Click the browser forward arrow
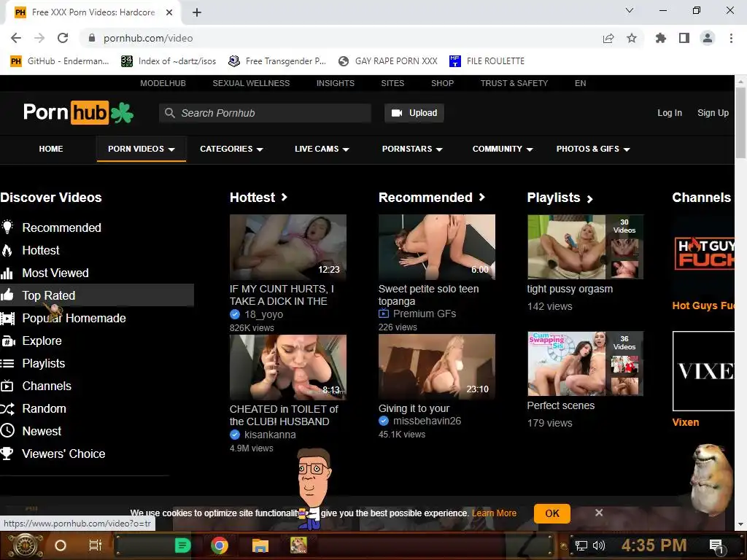The width and height of the screenshot is (747, 560). [39, 38]
